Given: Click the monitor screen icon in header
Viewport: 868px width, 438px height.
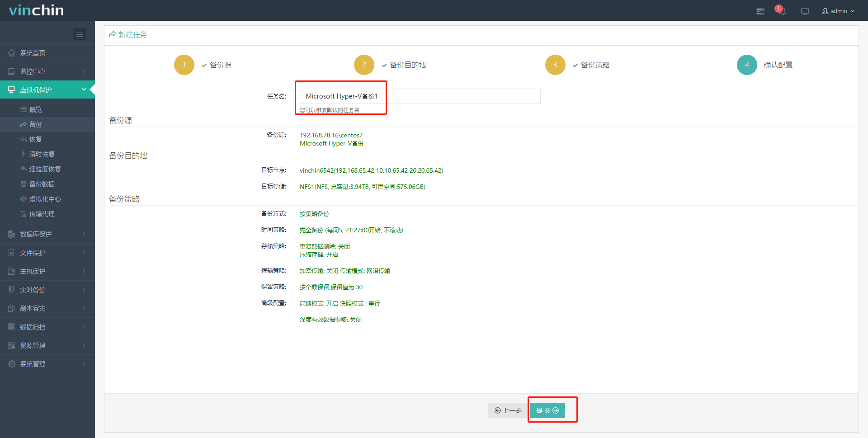Looking at the screenshot, I should 805,11.
